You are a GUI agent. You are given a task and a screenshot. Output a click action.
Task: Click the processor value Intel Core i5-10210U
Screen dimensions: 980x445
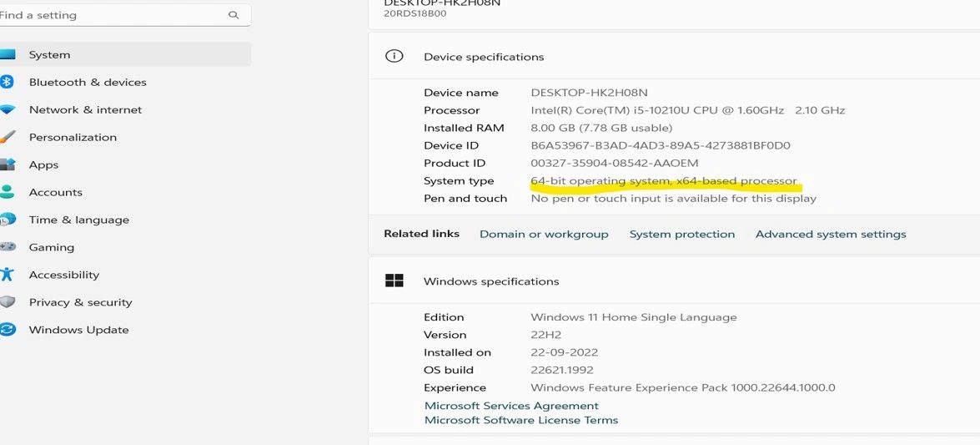[x=687, y=110]
